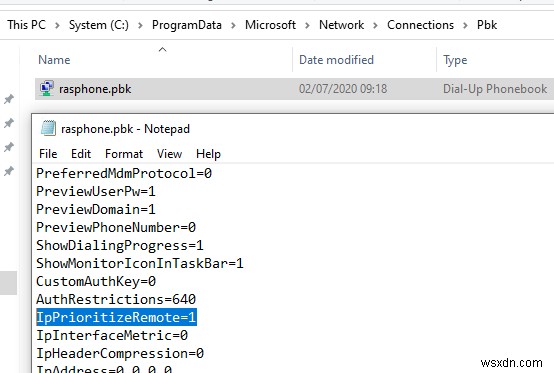Click line PreferredMdmProtocol=0
Viewport: 554px width, 373px height.
coord(124,173)
